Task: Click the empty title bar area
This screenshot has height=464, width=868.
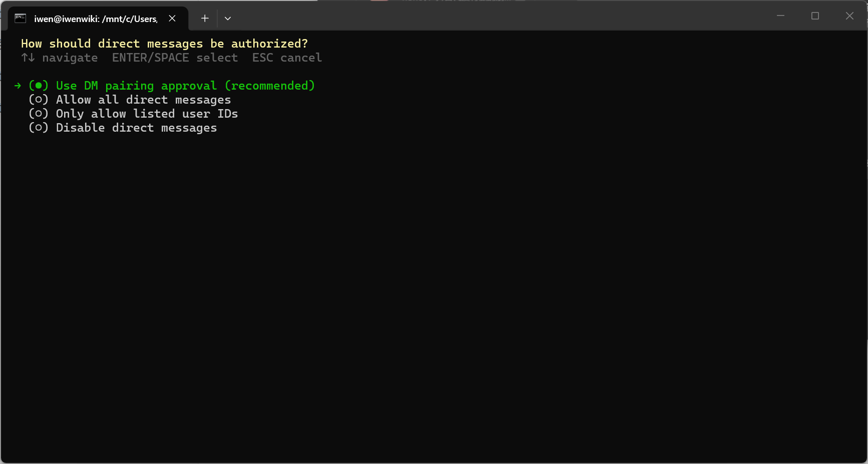Action: 501,16
